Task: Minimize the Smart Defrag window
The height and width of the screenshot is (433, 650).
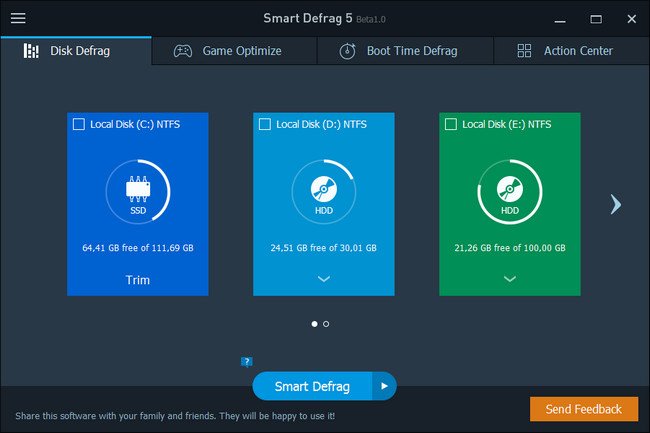Action: click(560, 19)
